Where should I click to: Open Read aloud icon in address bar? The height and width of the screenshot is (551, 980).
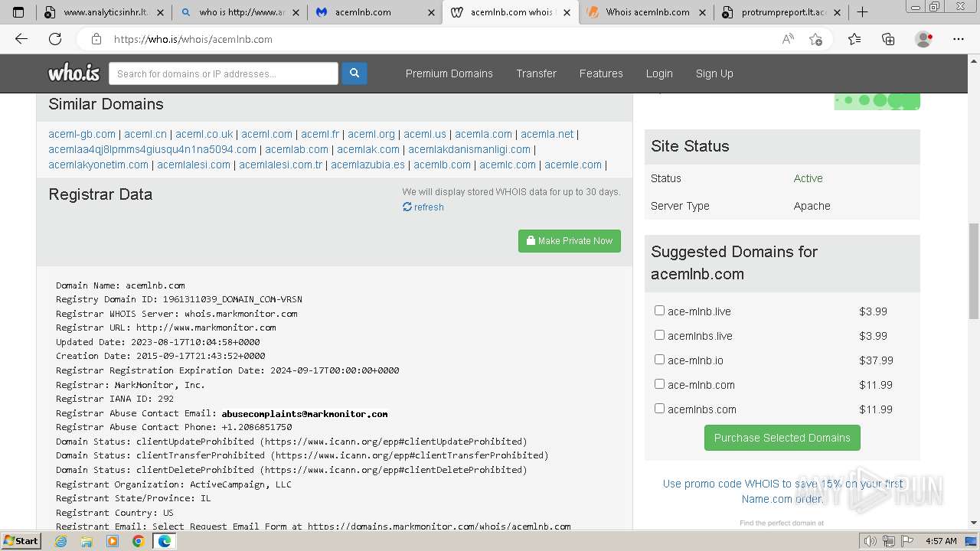tap(788, 39)
